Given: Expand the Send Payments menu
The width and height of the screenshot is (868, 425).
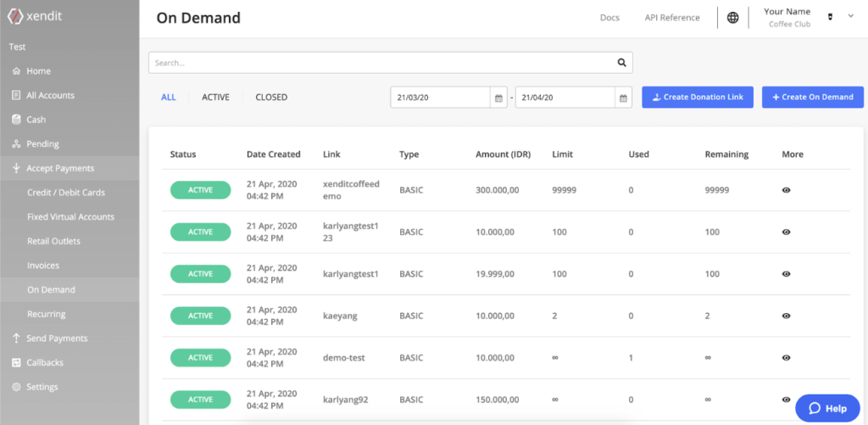Looking at the screenshot, I should [x=70, y=338].
